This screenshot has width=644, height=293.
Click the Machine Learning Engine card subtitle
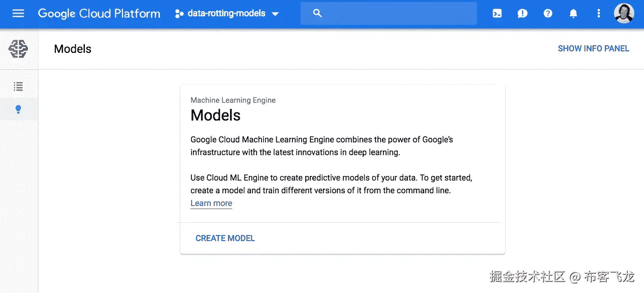tap(233, 100)
